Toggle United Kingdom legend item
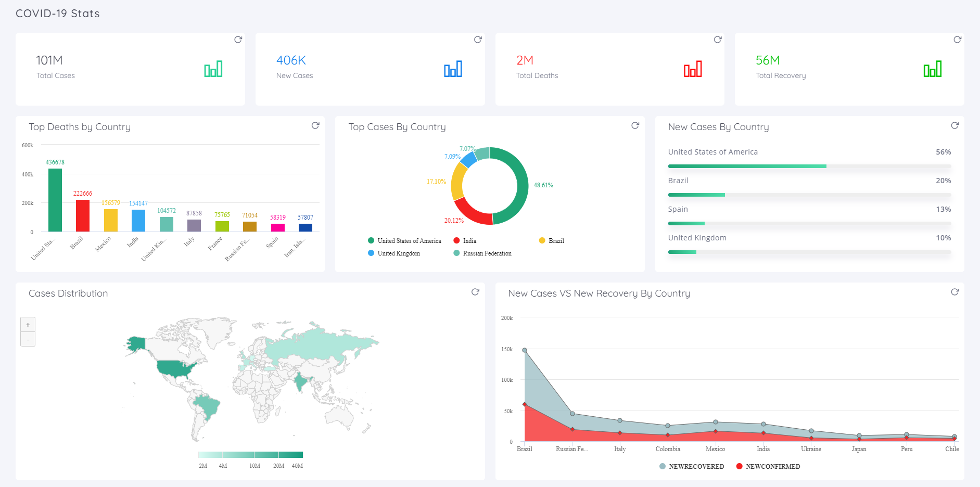The width and height of the screenshot is (980, 487). [x=394, y=253]
